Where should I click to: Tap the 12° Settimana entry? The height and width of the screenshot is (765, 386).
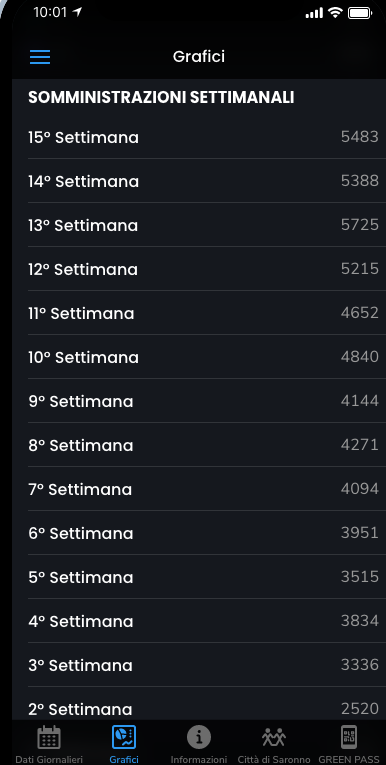[203, 269]
